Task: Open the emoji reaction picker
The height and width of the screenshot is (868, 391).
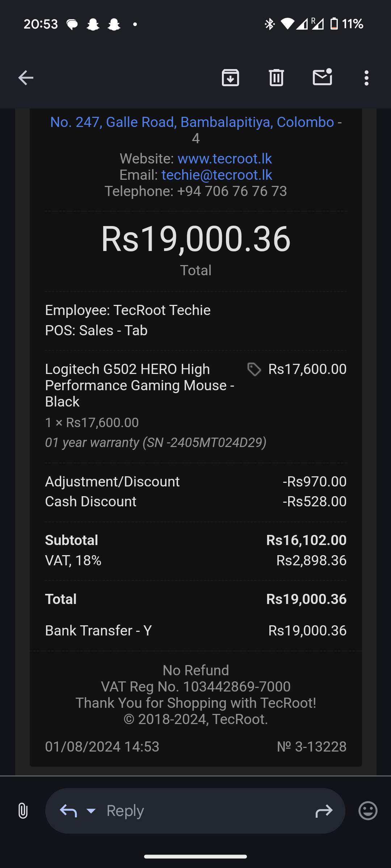Action: [368, 810]
